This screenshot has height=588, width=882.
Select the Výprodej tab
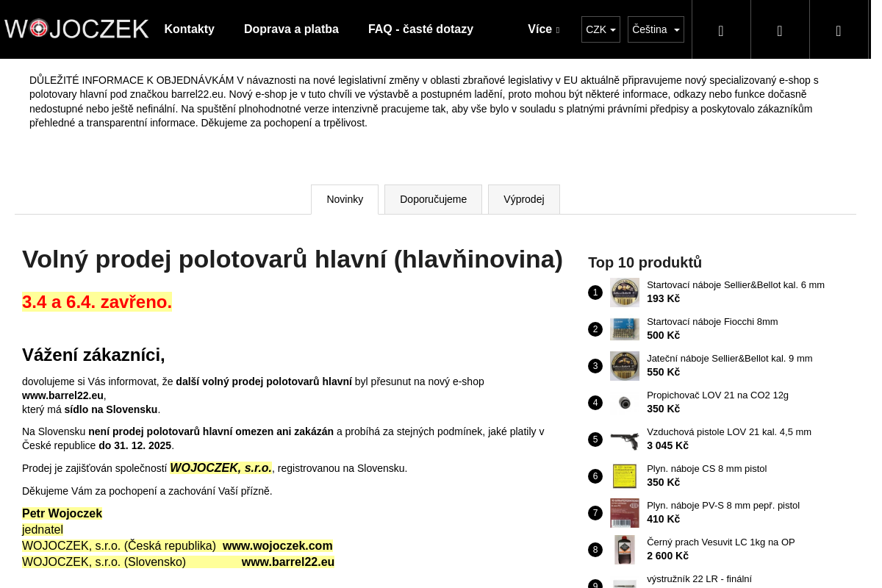click(523, 199)
